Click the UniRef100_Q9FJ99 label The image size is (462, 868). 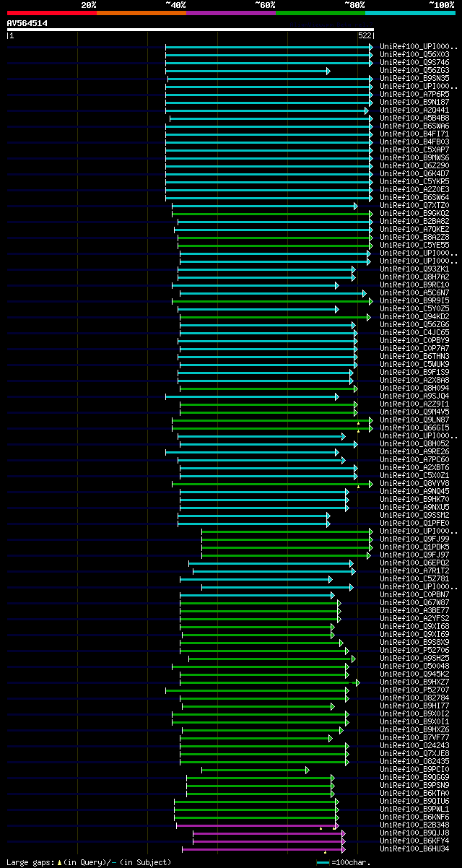coord(414,539)
